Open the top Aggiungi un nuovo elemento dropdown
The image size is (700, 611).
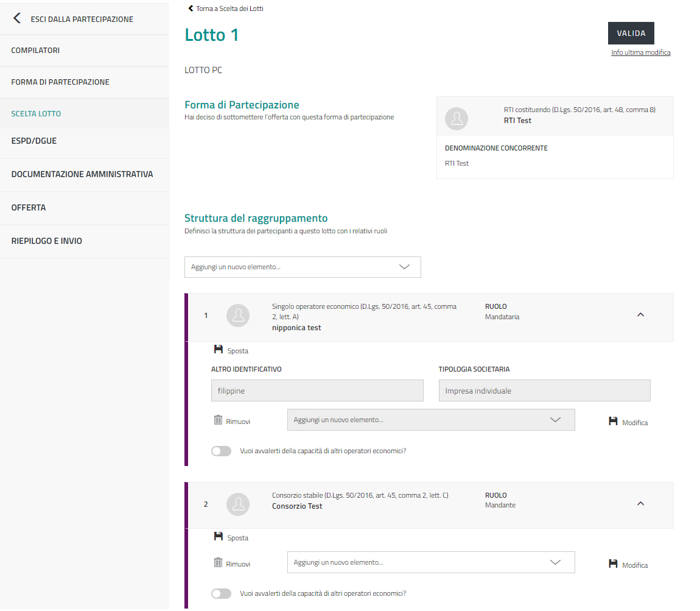point(303,267)
